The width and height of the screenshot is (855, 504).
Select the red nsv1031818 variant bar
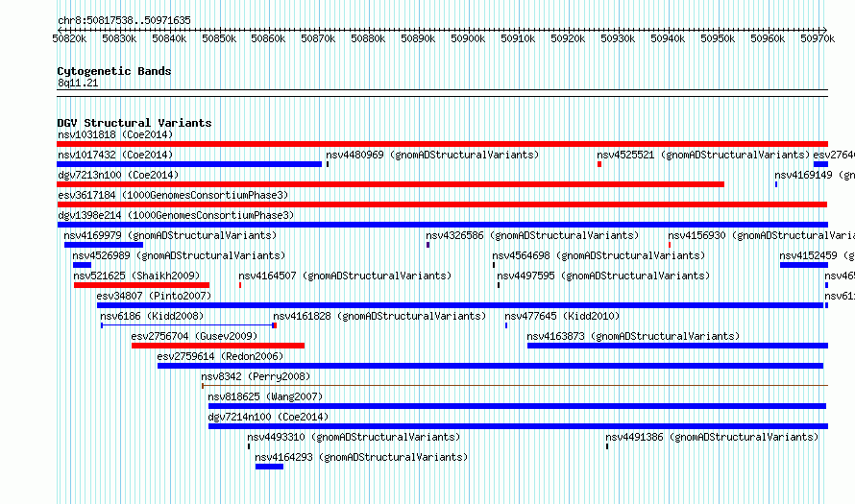click(442, 144)
